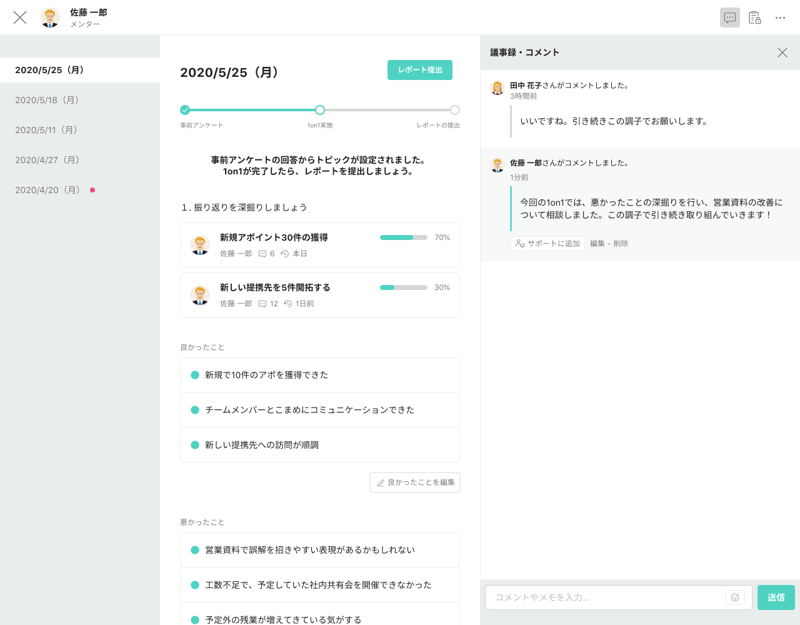Image resolution: width=800 pixels, height=625 pixels.
Task: Click the emoji icon in the comment box
Action: click(735, 597)
